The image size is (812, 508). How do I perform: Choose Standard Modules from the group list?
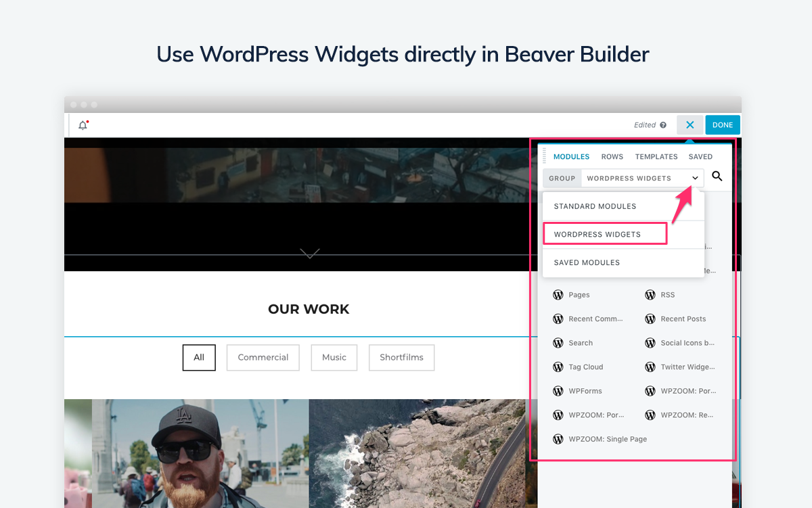(x=623, y=206)
